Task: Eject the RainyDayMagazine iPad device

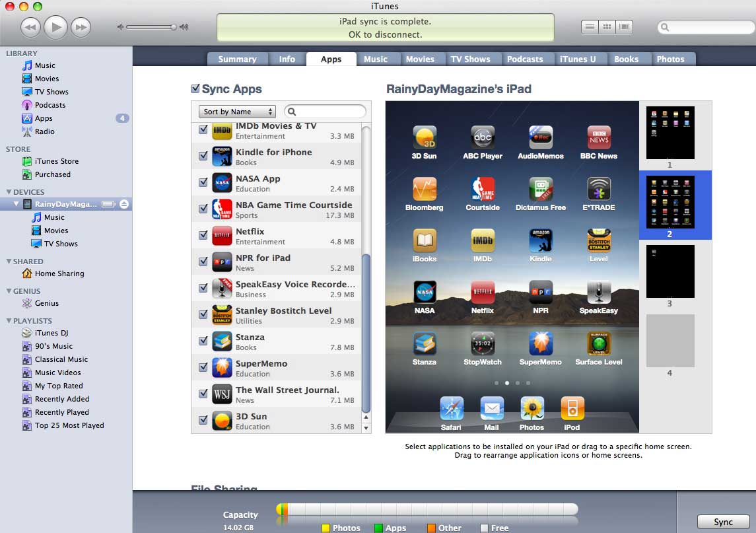Action: (124, 204)
